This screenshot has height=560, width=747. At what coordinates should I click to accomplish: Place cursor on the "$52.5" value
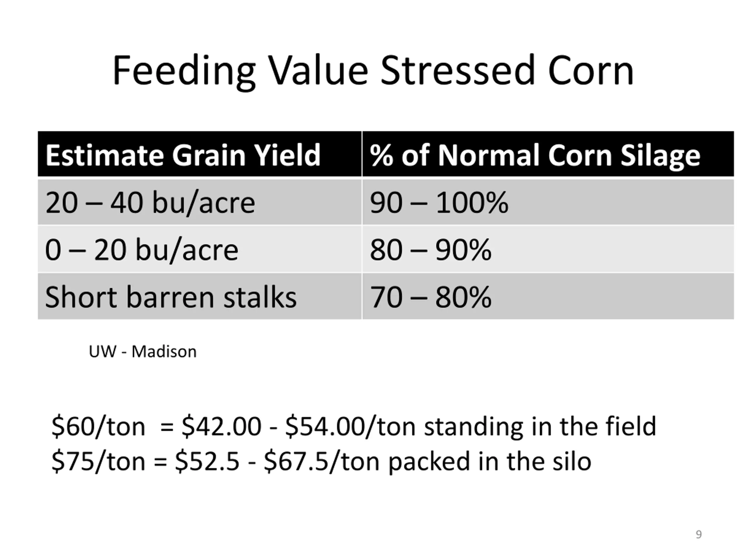point(207,461)
